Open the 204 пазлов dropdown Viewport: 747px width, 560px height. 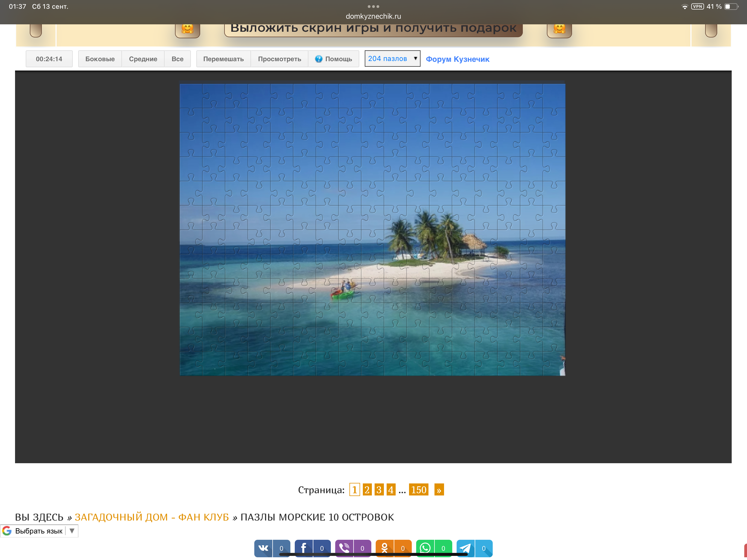click(x=392, y=59)
